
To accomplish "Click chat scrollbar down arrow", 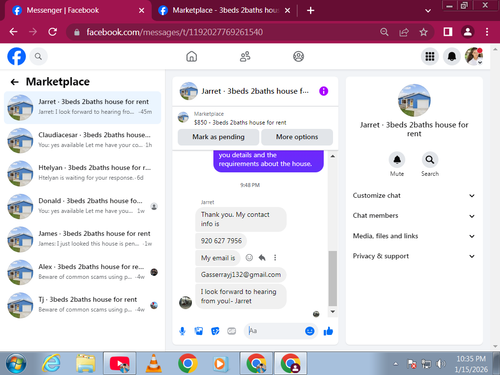I will pyautogui.click(x=333, y=311).
